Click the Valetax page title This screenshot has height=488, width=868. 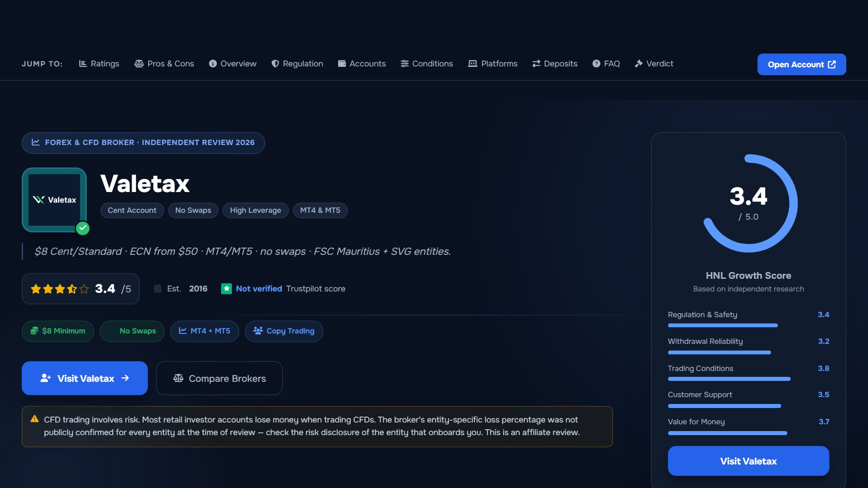pos(145,183)
